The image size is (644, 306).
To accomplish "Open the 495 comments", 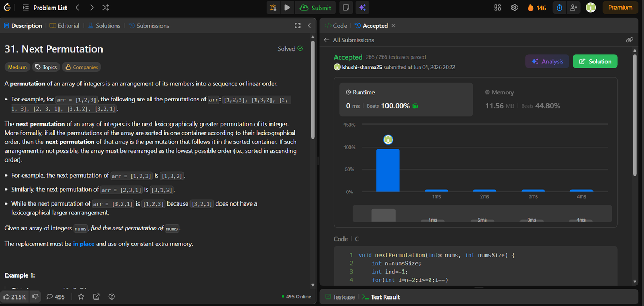I will tap(57, 296).
